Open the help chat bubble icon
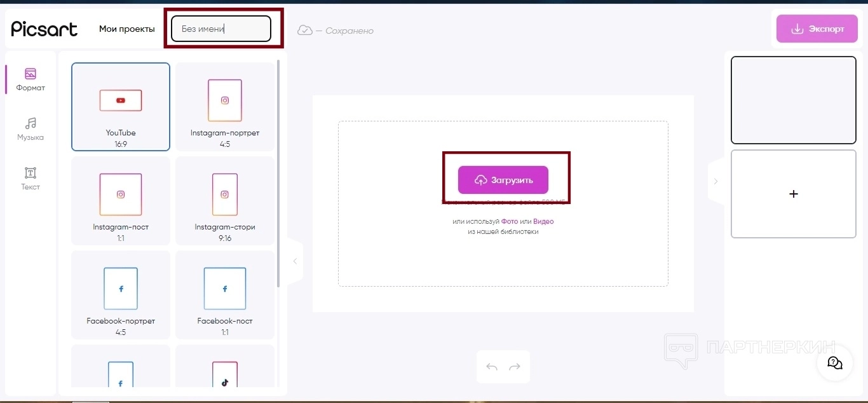 834,363
